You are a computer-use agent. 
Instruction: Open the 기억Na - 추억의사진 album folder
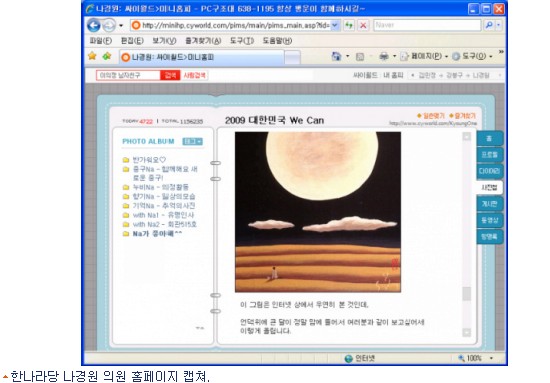pos(164,206)
